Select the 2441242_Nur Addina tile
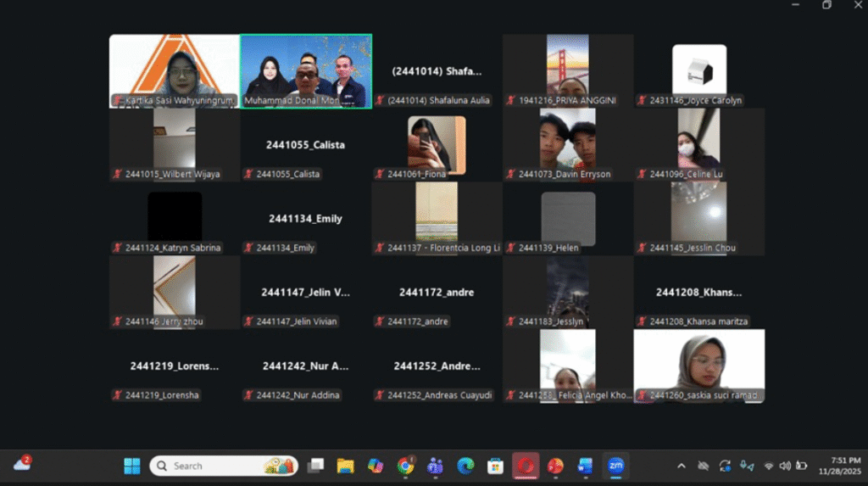The height and width of the screenshot is (486, 868). point(305,366)
